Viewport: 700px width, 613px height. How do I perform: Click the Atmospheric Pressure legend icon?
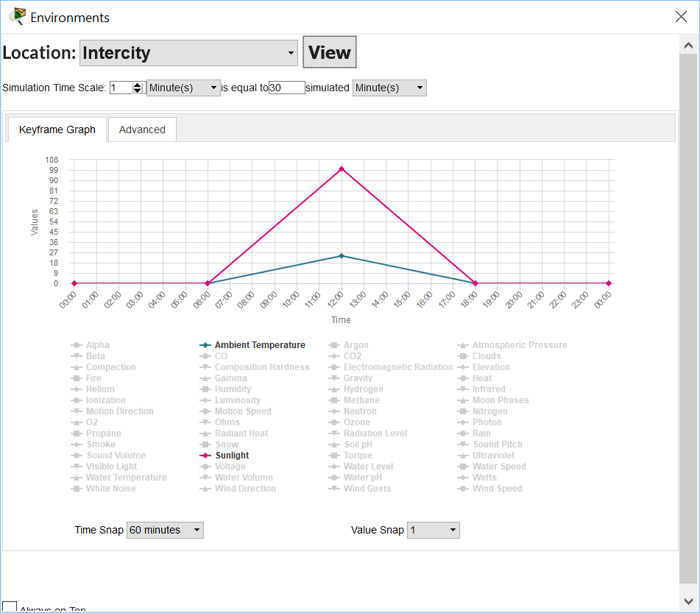463,345
